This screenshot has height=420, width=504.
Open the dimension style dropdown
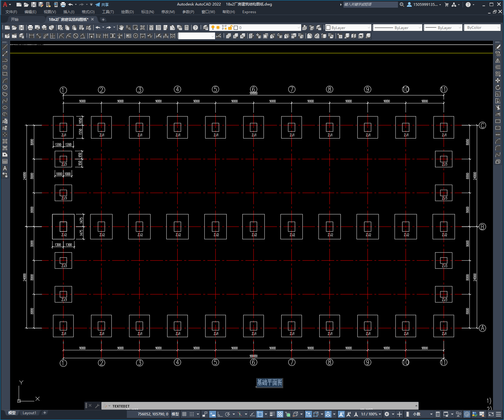click(x=196, y=36)
